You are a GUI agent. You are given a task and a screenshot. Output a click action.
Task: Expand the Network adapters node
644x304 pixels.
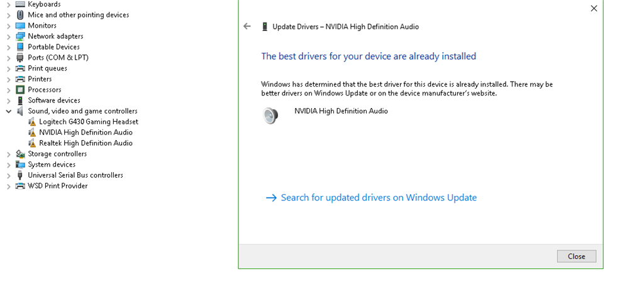[x=9, y=36]
